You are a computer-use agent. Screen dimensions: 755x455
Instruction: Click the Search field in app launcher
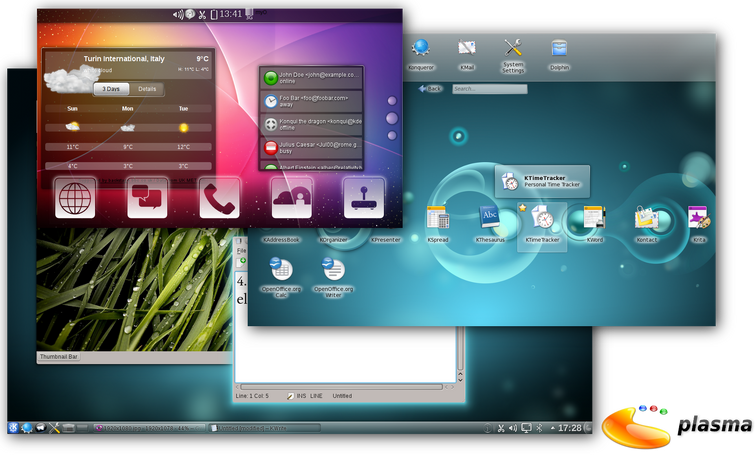[x=490, y=89]
